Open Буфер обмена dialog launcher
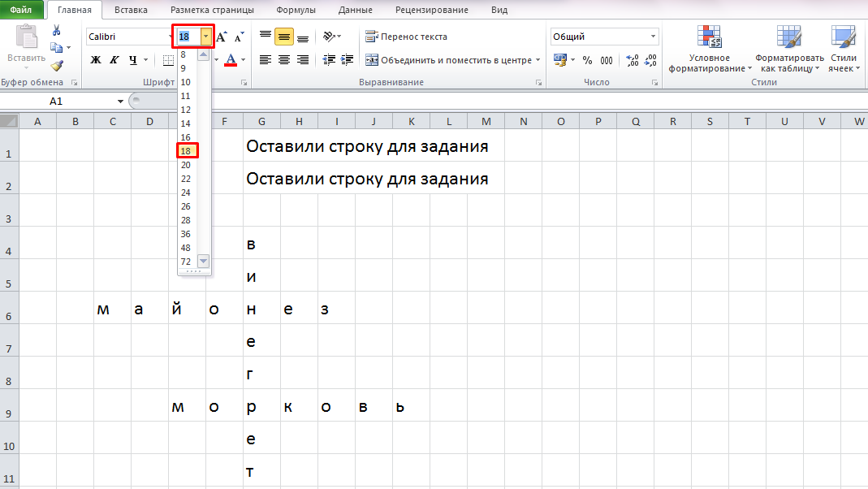 pos(74,83)
